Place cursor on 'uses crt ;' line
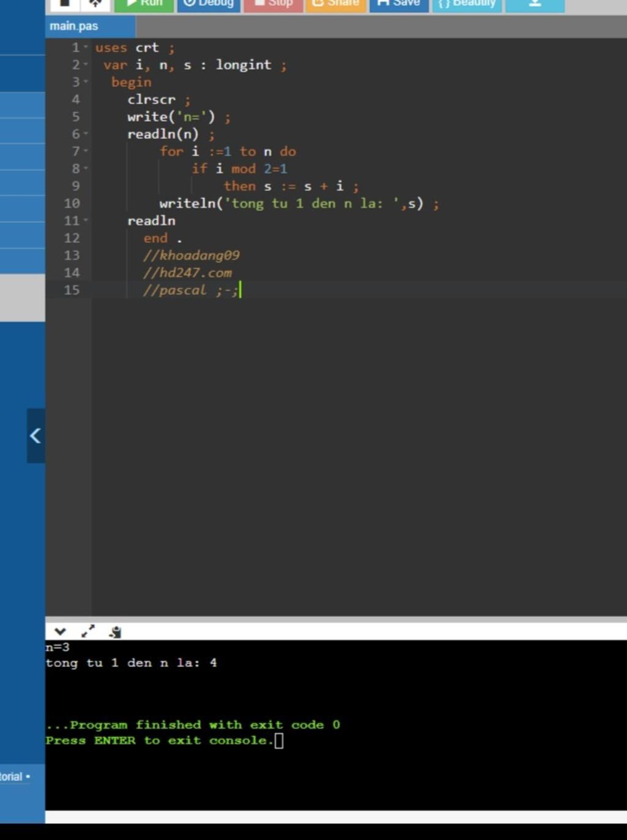 pyautogui.click(x=135, y=48)
